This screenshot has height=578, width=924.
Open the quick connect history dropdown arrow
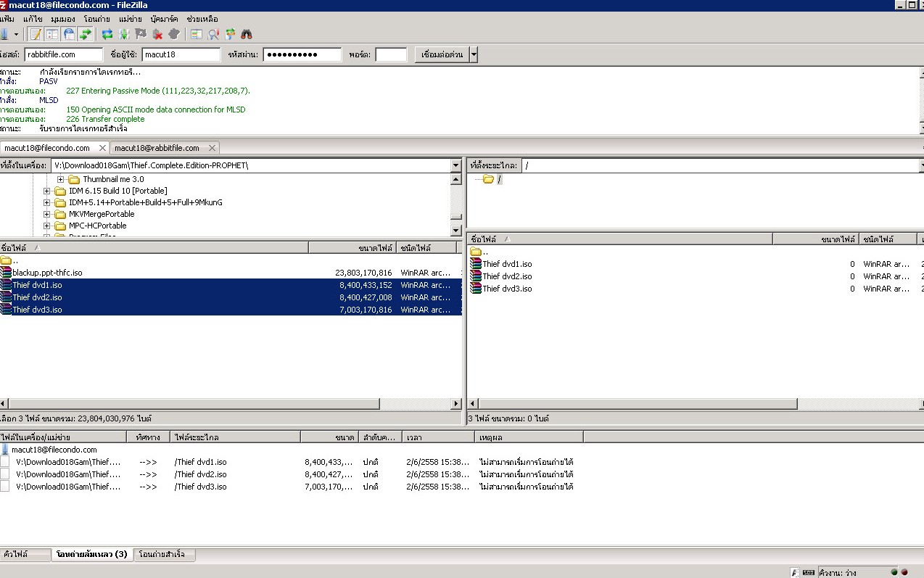tap(474, 54)
